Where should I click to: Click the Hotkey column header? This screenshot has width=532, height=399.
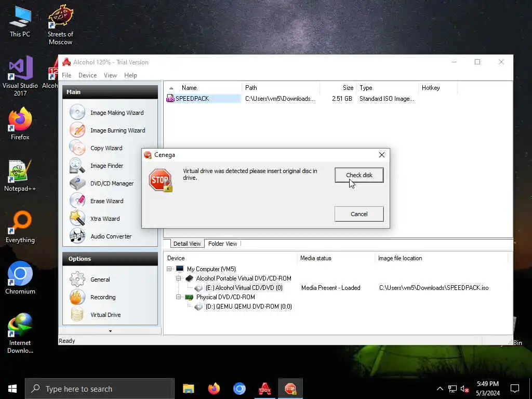(437, 87)
